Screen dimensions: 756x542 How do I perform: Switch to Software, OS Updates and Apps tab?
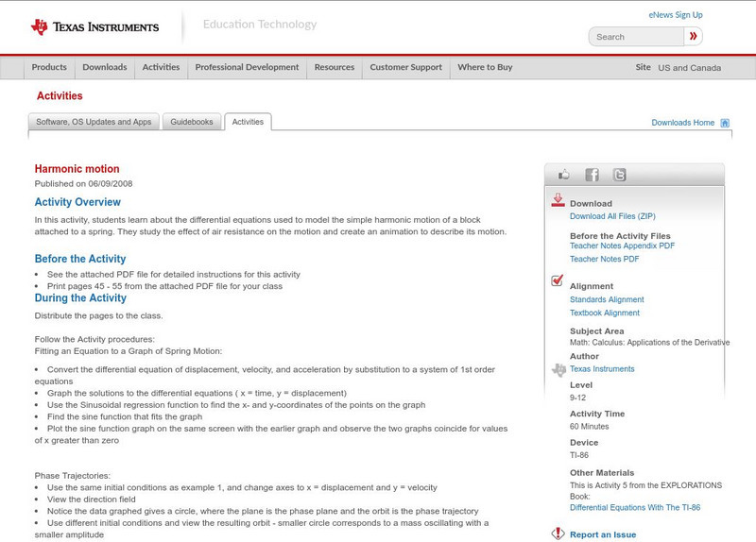[x=94, y=122]
